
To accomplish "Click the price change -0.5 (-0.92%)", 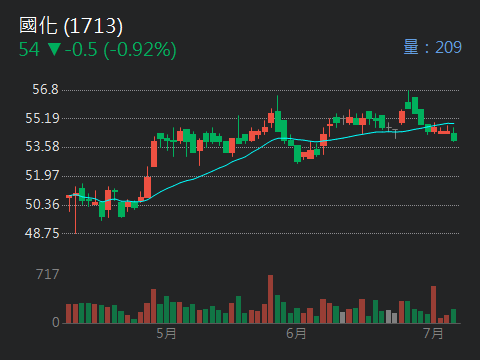I will (x=121, y=50).
